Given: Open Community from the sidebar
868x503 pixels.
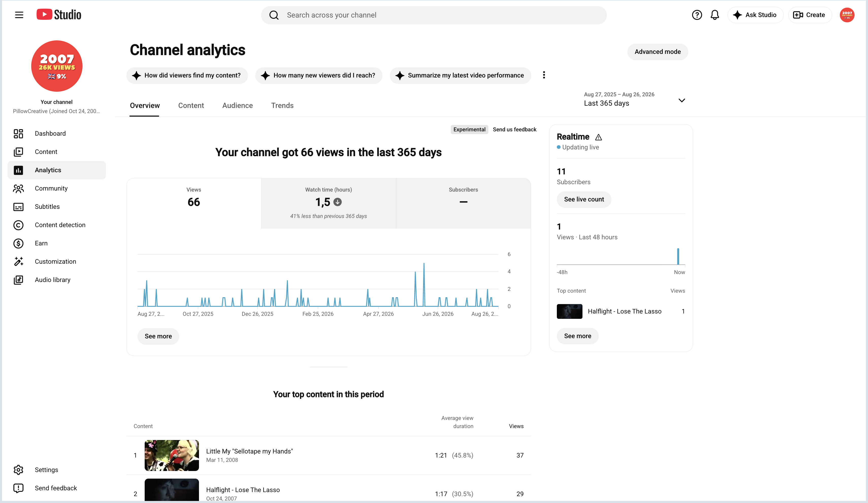Looking at the screenshot, I should [x=57, y=188].
